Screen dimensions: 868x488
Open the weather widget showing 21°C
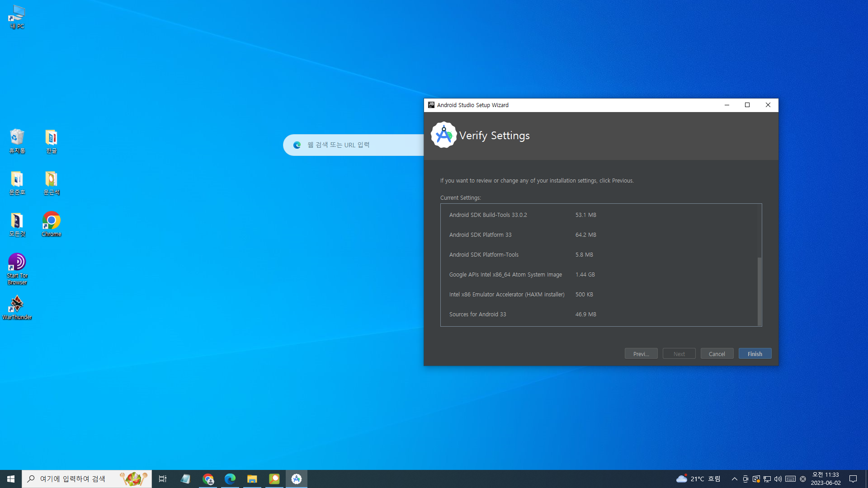click(x=698, y=479)
